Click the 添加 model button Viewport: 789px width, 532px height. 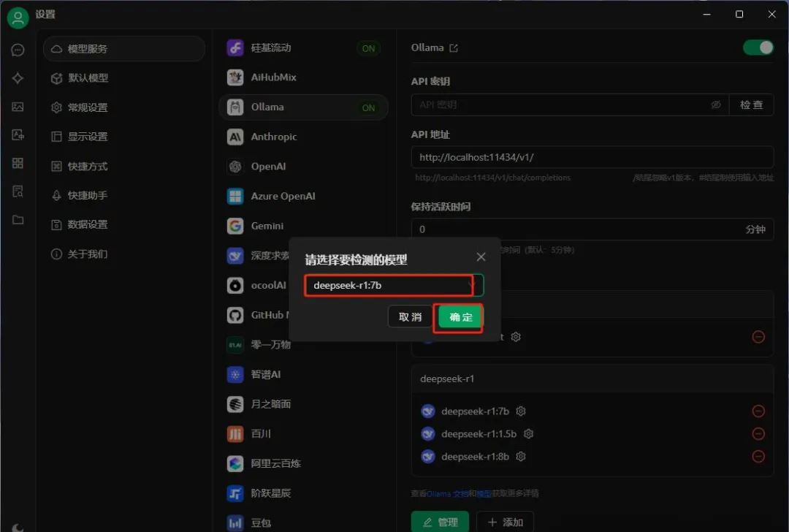click(506, 522)
